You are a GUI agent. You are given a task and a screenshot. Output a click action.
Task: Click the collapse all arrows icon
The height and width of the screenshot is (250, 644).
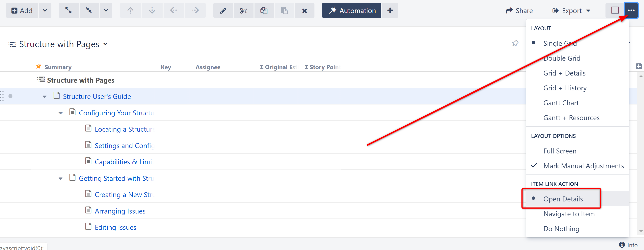point(89,11)
